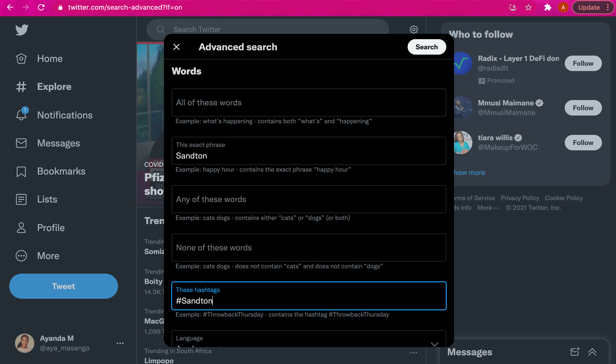Image resolution: width=616 pixels, height=364 pixels.
Task: Click the blue Tweet button
Action: tap(64, 286)
